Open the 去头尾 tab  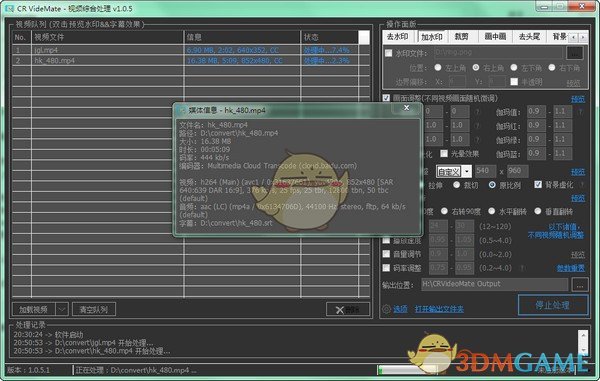point(530,37)
